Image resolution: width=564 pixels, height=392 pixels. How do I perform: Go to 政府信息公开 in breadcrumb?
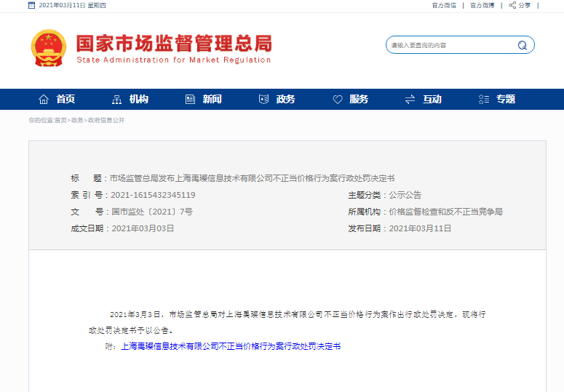106,121
